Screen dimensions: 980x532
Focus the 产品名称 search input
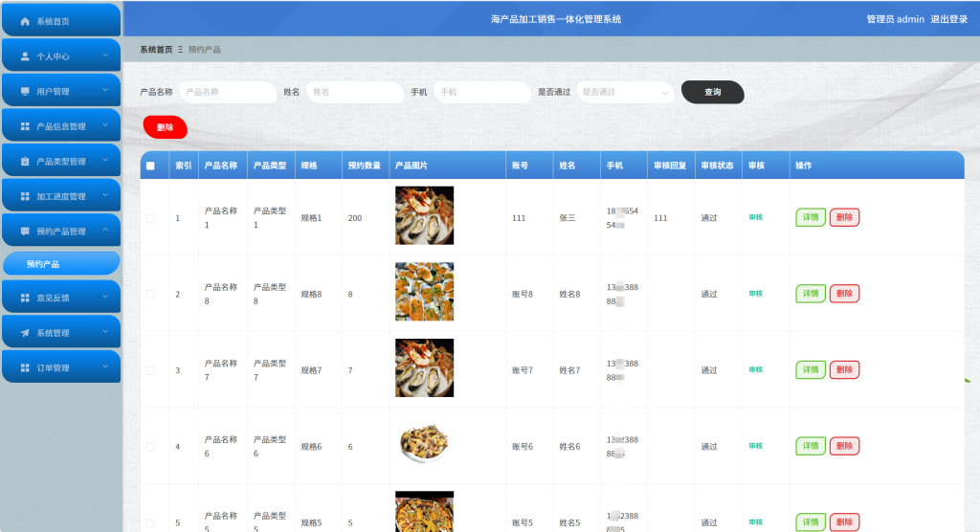click(x=228, y=92)
